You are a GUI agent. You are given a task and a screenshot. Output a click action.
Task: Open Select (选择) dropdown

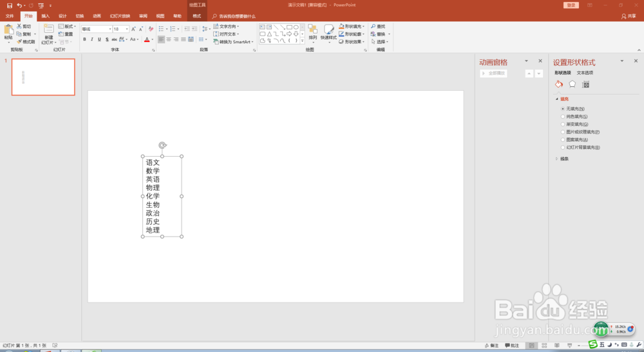(x=379, y=42)
